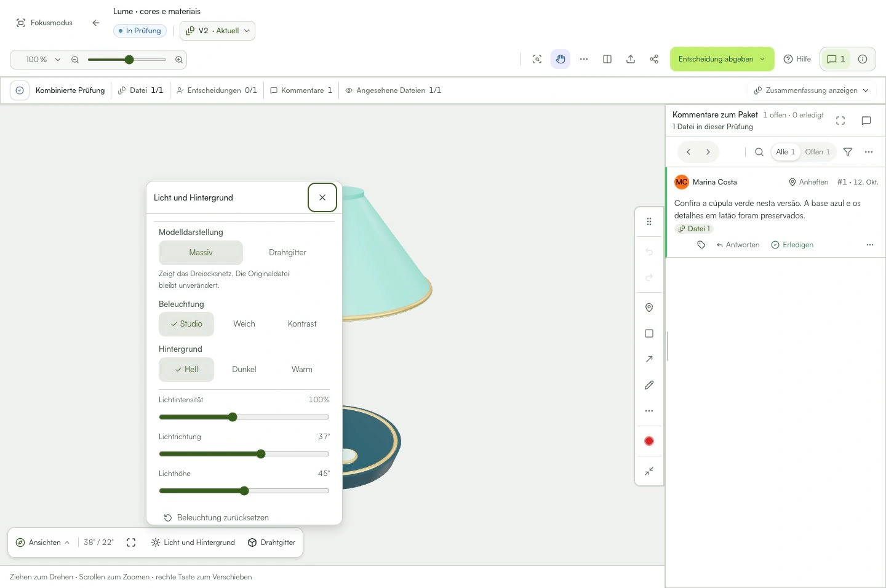886x588 pixels.
Task: Choose Kontrast lighting
Action: point(302,324)
